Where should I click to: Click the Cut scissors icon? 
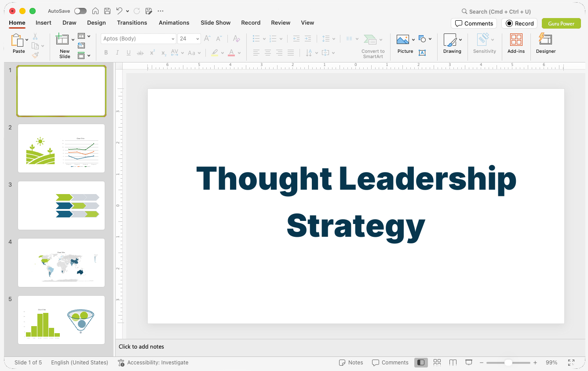click(35, 37)
